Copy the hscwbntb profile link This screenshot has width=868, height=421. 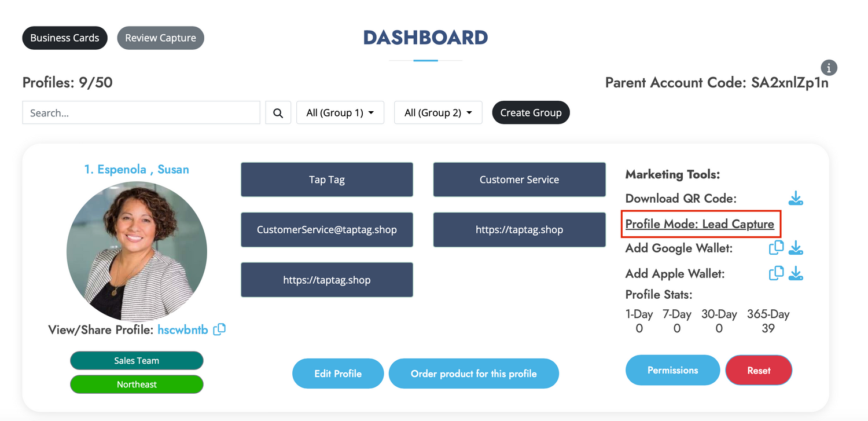pos(219,329)
